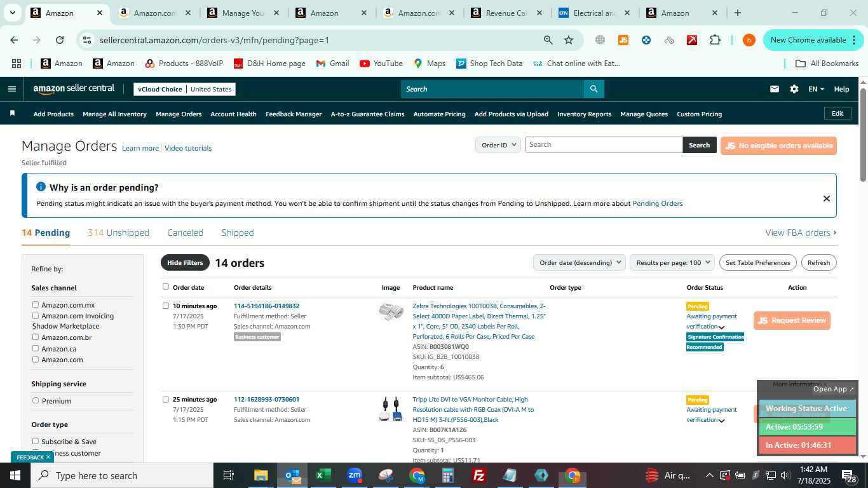Image resolution: width=868 pixels, height=488 pixels.
Task: Click the Seller Central top search field
Action: (x=492, y=89)
